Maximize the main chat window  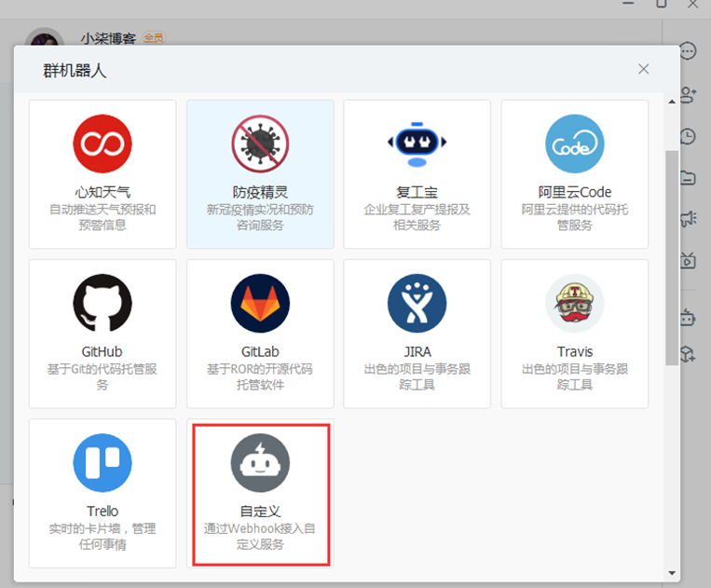662,4
